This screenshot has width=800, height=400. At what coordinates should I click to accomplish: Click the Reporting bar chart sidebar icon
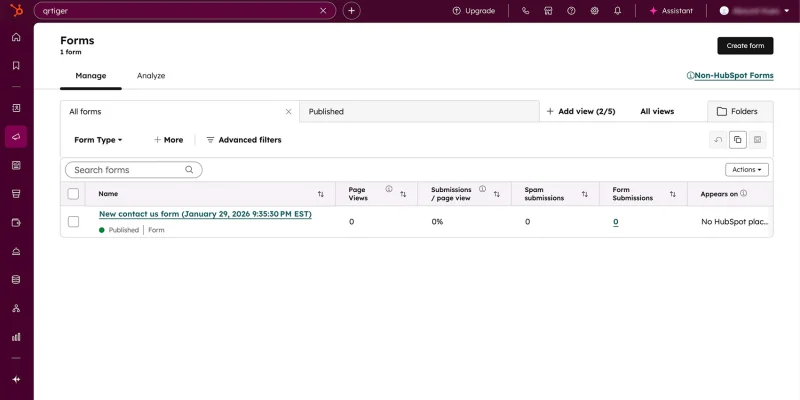[x=16, y=337]
